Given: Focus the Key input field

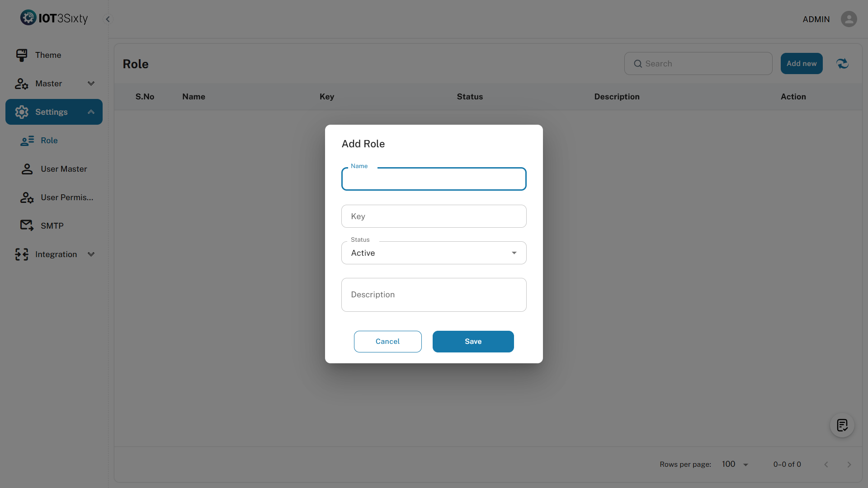Looking at the screenshot, I should pyautogui.click(x=434, y=216).
